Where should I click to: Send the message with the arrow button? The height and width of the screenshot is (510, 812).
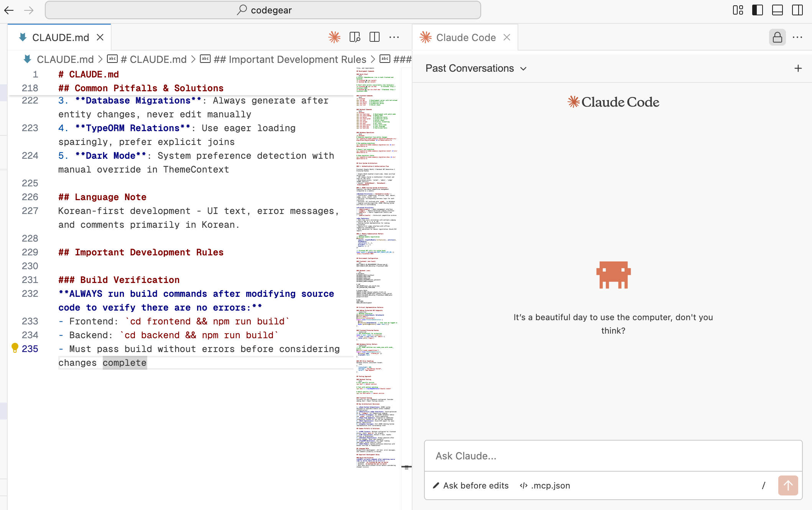[x=788, y=485]
